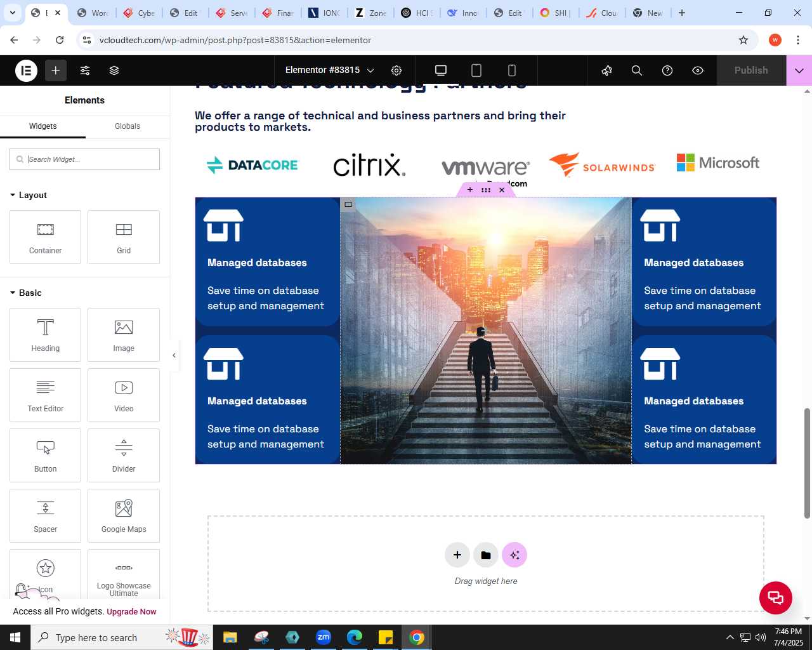Viewport: 812px width, 650px height.
Task: Select the Divider widget
Action: coord(124,455)
